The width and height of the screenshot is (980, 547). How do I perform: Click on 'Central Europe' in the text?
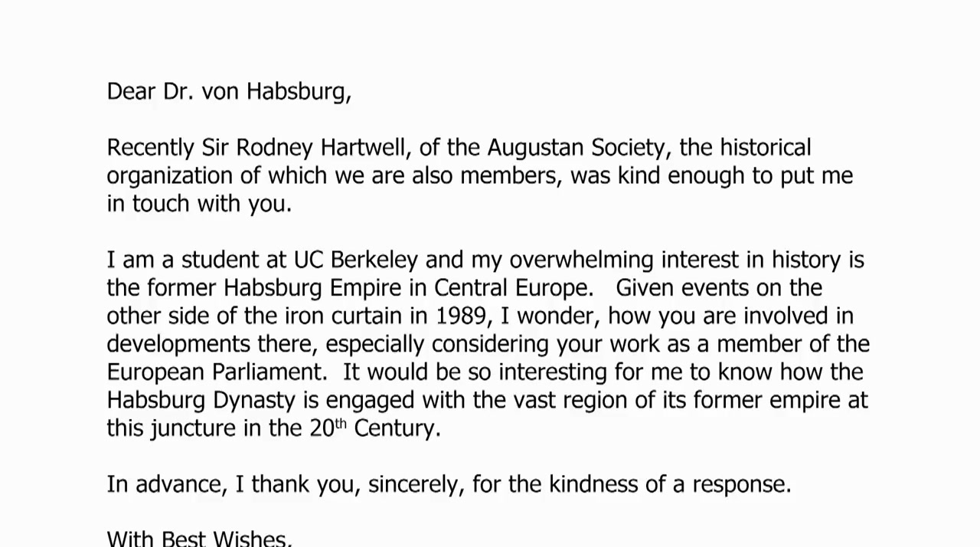(513, 288)
